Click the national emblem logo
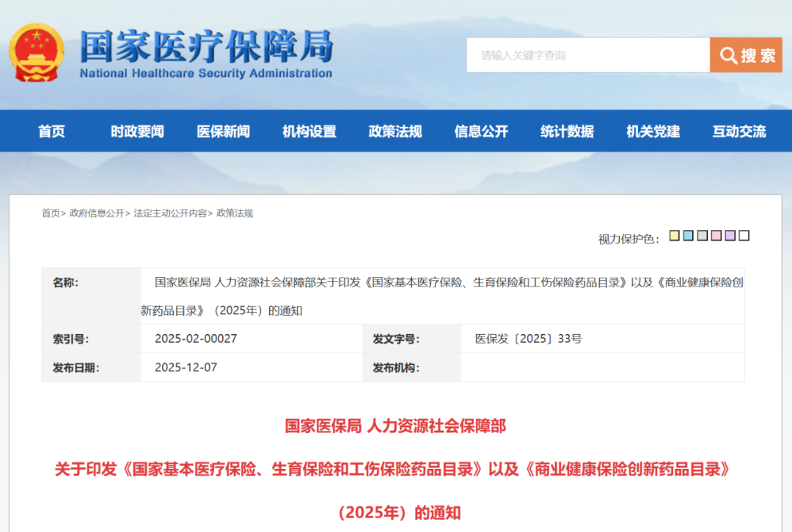 pos(38,53)
